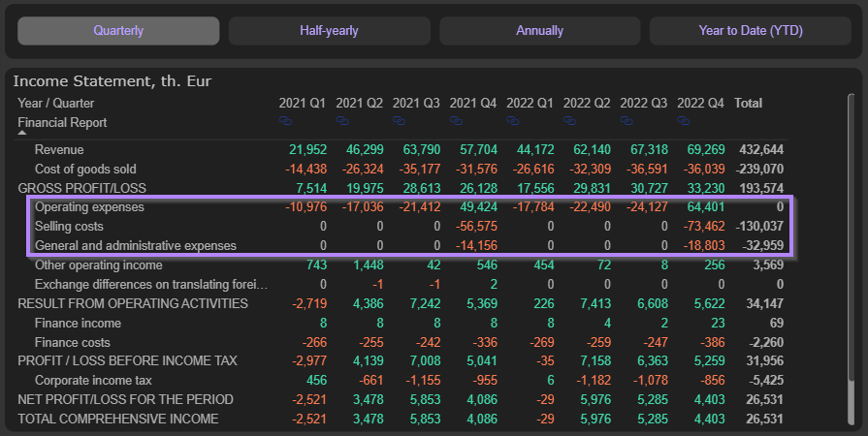The width and height of the screenshot is (868, 436).
Task: Click the Year / Quarter header label
Action: 56,103
